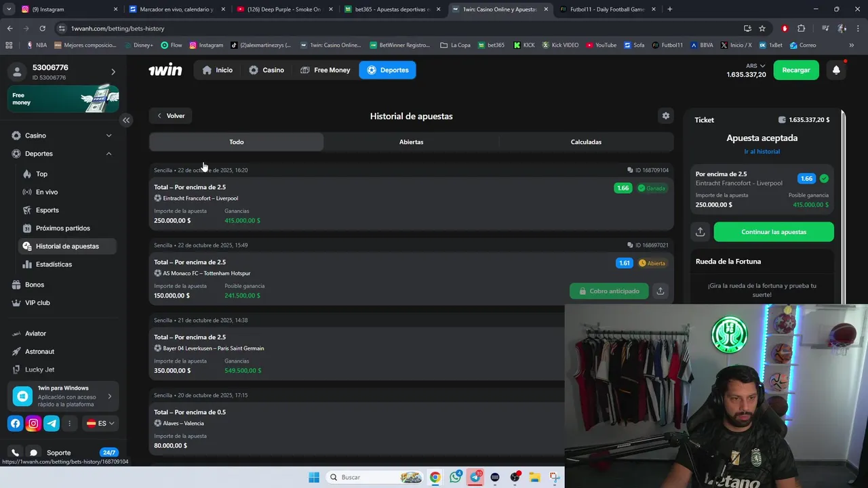The image size is (868, 488).
Task: Switch to the Calculadas tab
Action: point(586,142)
